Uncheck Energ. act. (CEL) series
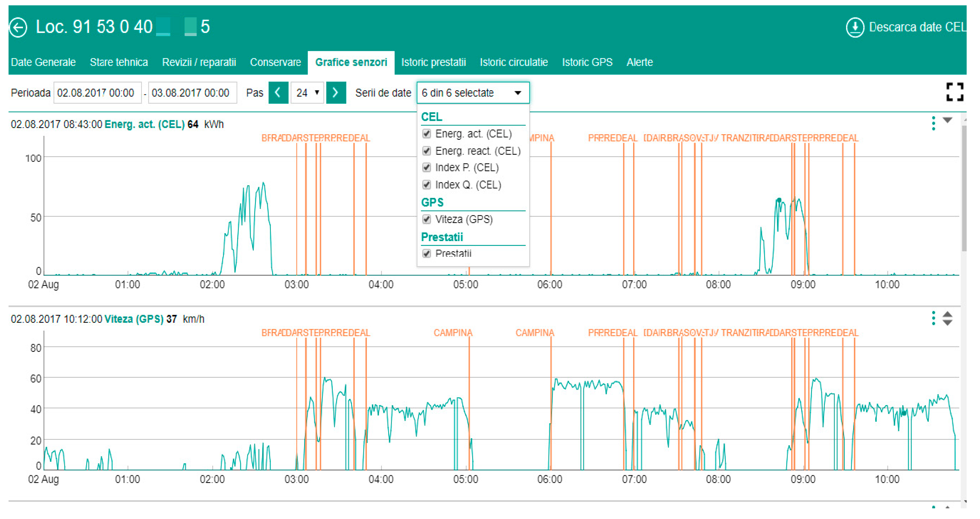980x519 pixels. click(426, 134)
